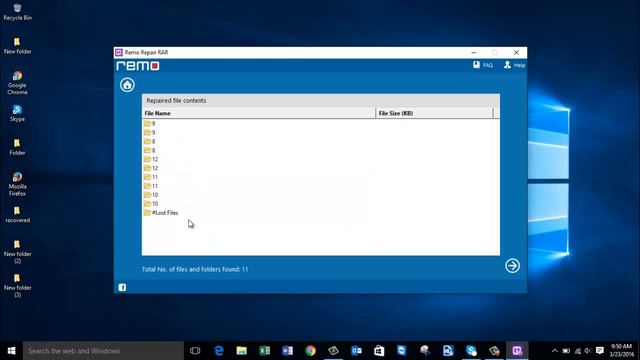Image resolution: width=640 pixels, height=360 pixels.
Task: Click the Remo logo
Action: point(138,66)
